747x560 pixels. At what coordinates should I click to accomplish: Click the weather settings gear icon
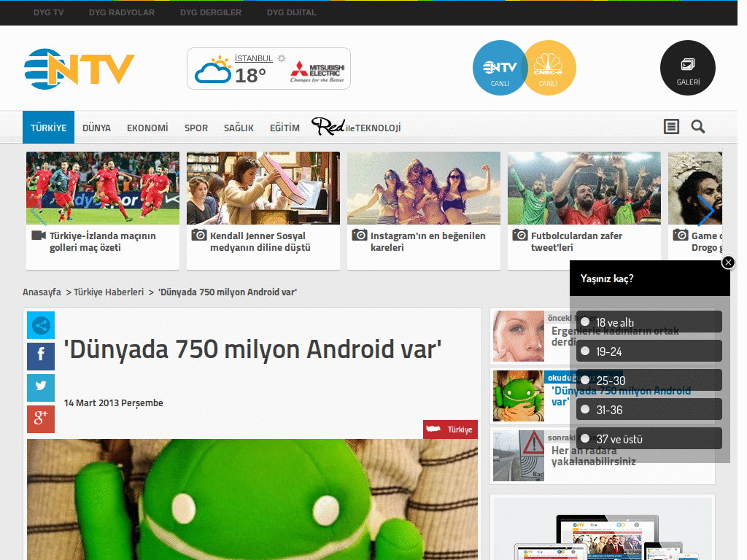coord(282,58)
